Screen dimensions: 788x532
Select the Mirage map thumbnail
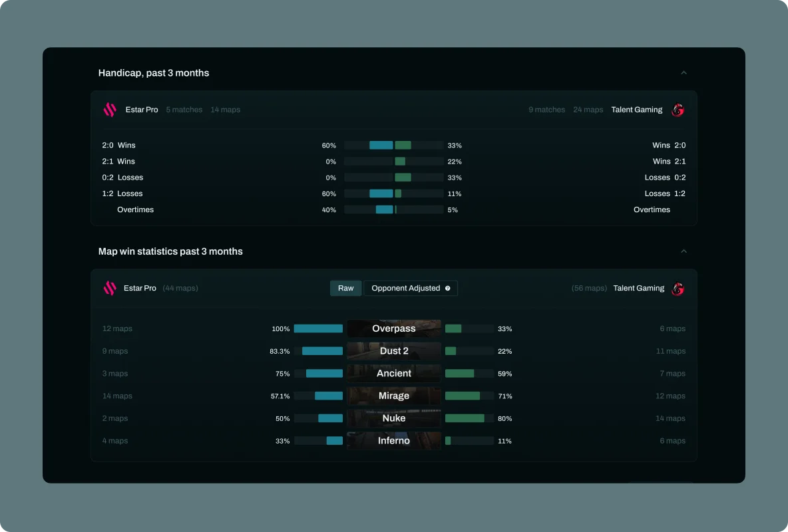[x=394, y=396]
